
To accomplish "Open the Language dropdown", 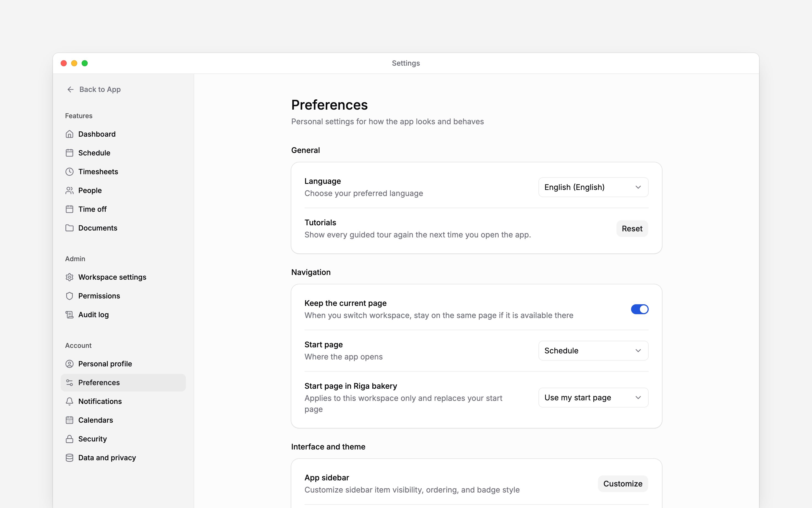I will pyautogui.click(x=593, y=187).
